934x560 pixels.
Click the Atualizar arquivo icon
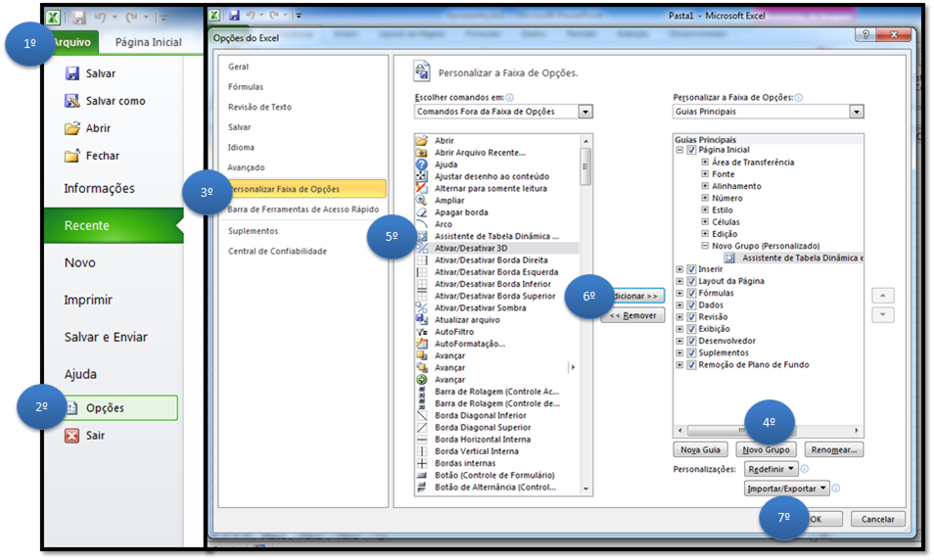(422, 320)
